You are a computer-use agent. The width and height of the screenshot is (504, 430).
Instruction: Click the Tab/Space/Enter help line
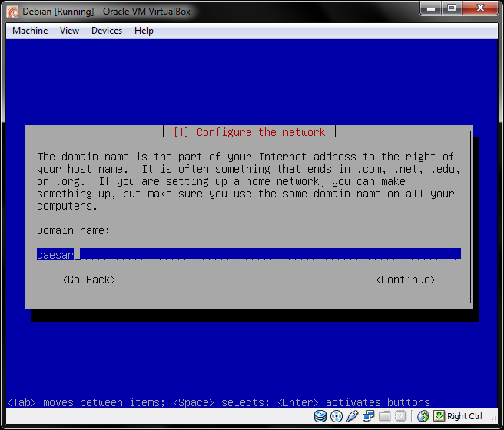click(218, 402)
